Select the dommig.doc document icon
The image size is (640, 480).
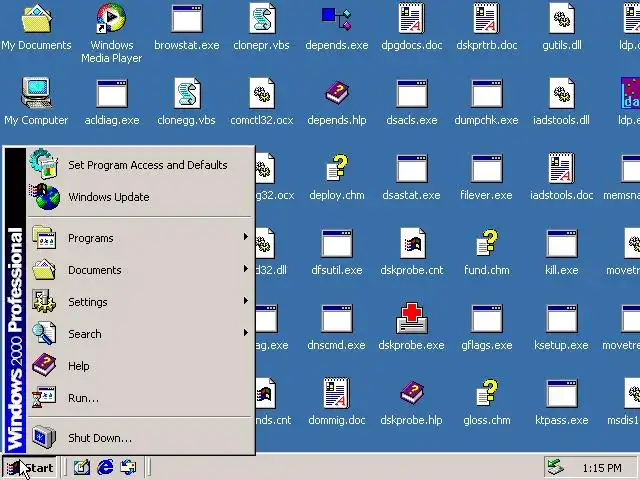click(x=337, y=393)
